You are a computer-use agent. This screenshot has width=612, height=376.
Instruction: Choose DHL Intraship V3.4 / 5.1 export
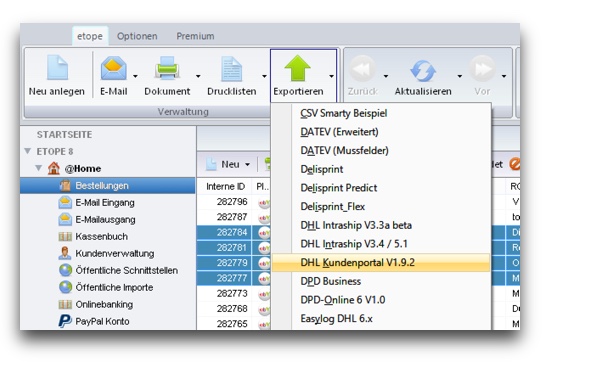pos(381,244)
